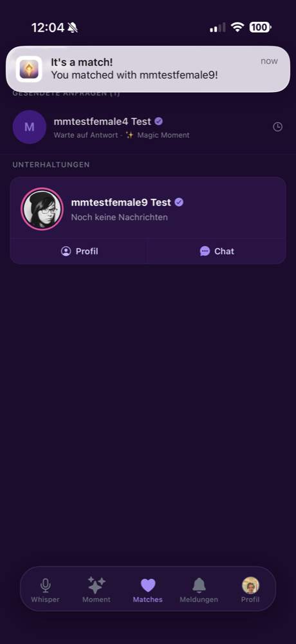The image size is (296, 644).
Task: Tap the verified badge next to mmtestfemale4
Action: point(159,121)
